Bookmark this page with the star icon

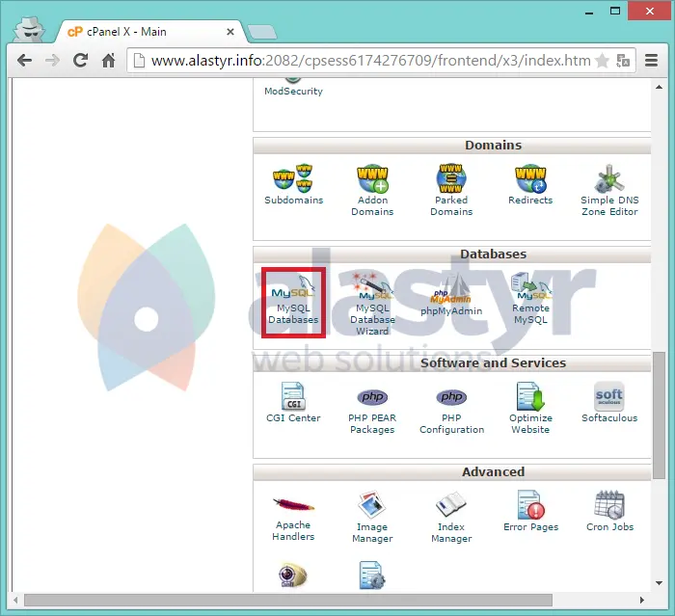coord(602,61)
